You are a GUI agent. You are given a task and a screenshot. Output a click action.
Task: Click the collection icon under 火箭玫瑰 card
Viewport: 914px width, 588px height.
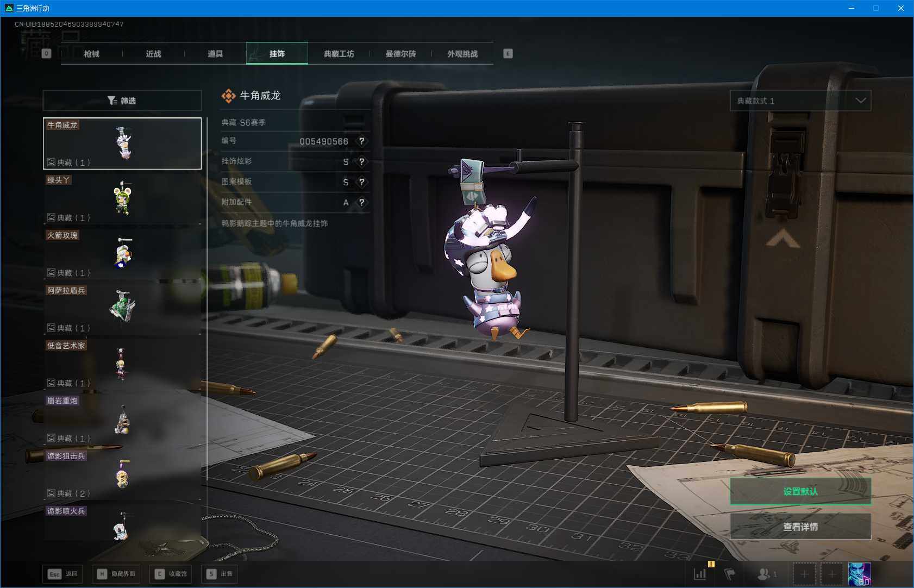click(x=51, y=272)
